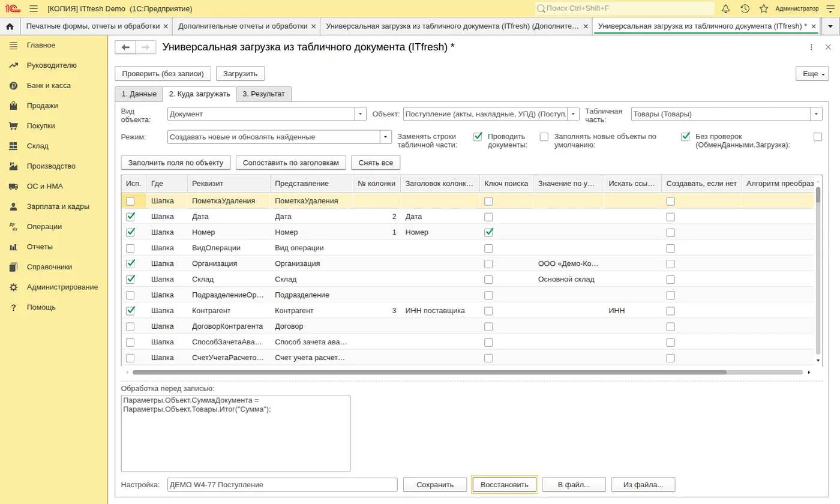Screen dimensions: 840x504
Task: Open Банк и касса section icon
Action: coord(13,86)
